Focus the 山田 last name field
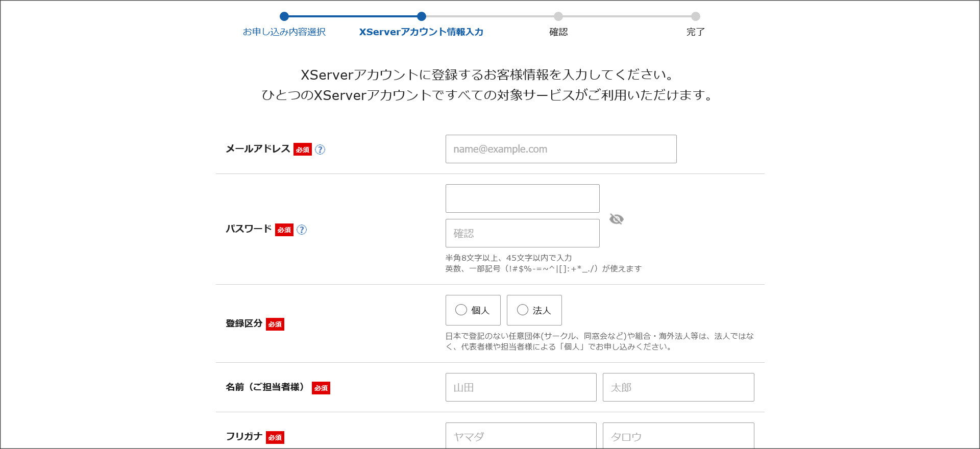 521,387
